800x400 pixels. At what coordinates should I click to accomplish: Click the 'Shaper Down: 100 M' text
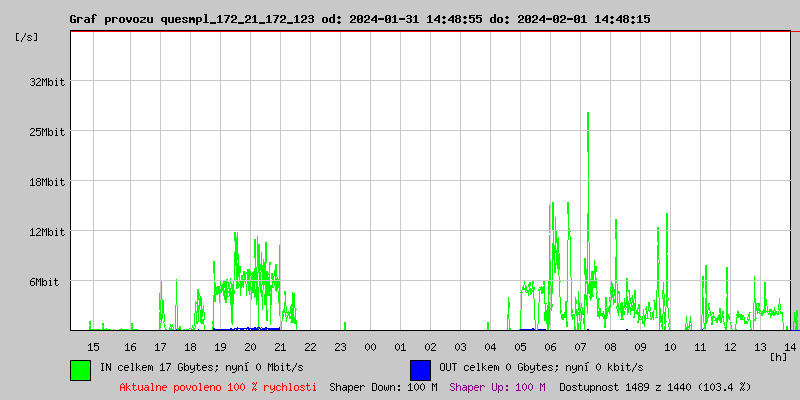(383, 386)
